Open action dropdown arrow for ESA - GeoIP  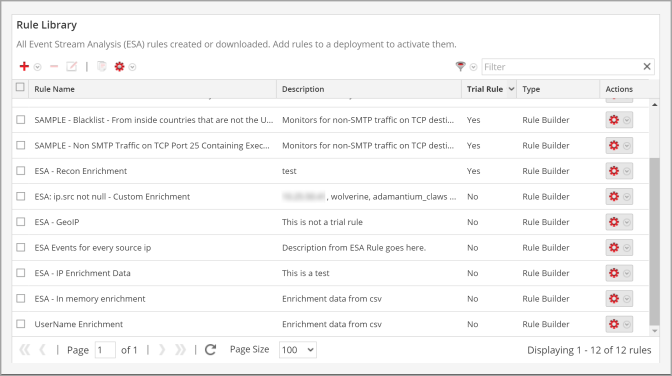[x=627, y=222]
